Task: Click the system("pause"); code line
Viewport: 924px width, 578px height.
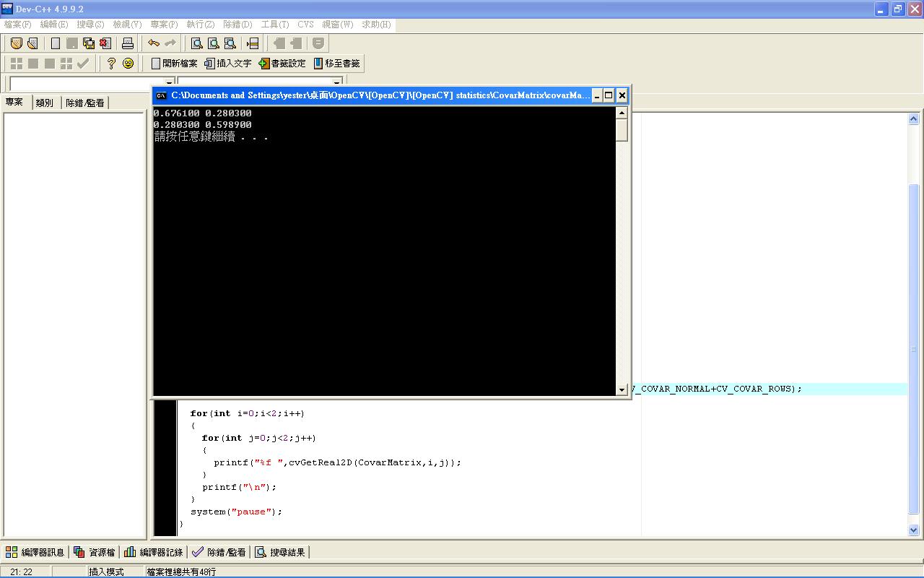Action: click(237, 512)
